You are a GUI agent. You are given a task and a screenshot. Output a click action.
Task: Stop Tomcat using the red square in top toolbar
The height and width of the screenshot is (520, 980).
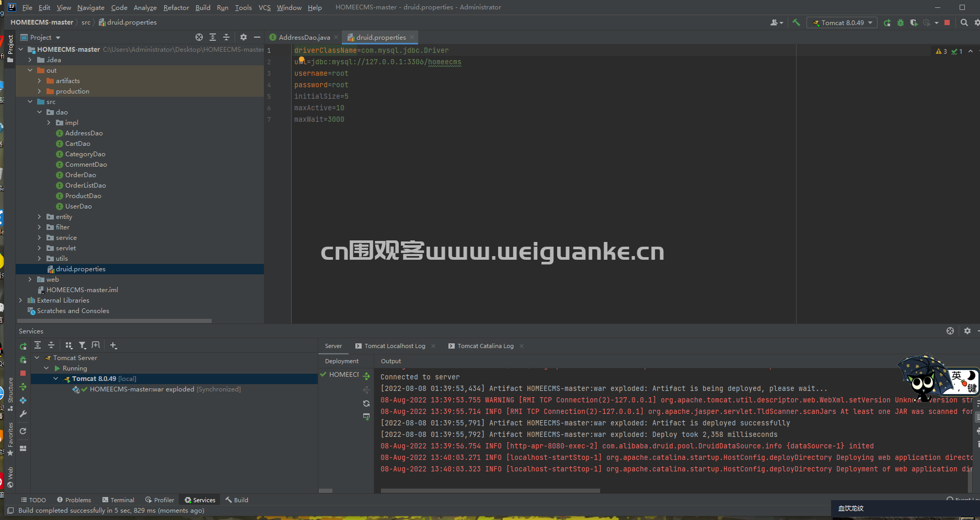(x=947, y=22)
